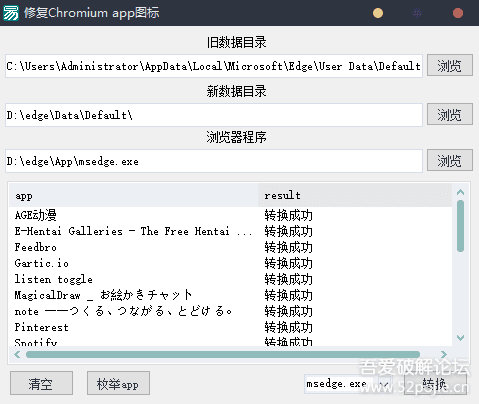Click 转换成功 result for Pinterest
The width and height of the screenshot is (479, 404).
[x=289, y=327]
